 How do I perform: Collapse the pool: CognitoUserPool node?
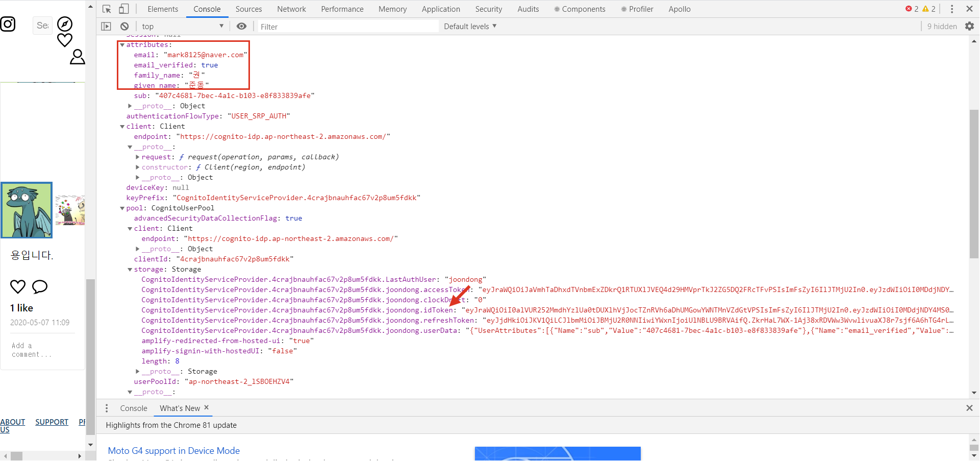(122, 208)
